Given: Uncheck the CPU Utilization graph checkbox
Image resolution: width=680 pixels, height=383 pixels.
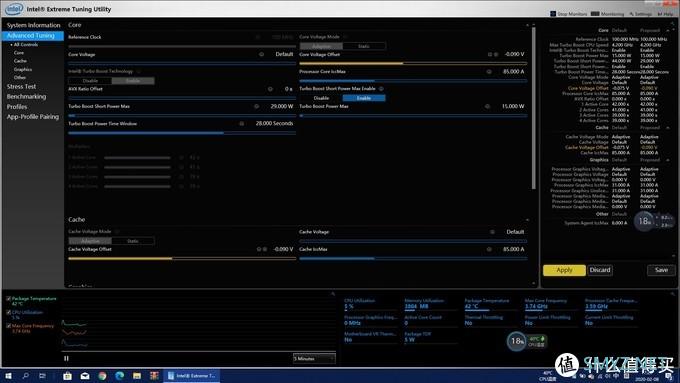Looking at the screenshot, I should pyautogui.click(x=9, y=312).
